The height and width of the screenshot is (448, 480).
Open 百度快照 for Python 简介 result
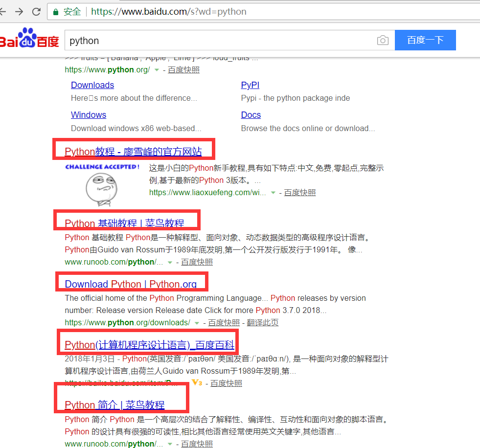click(197, 444)
